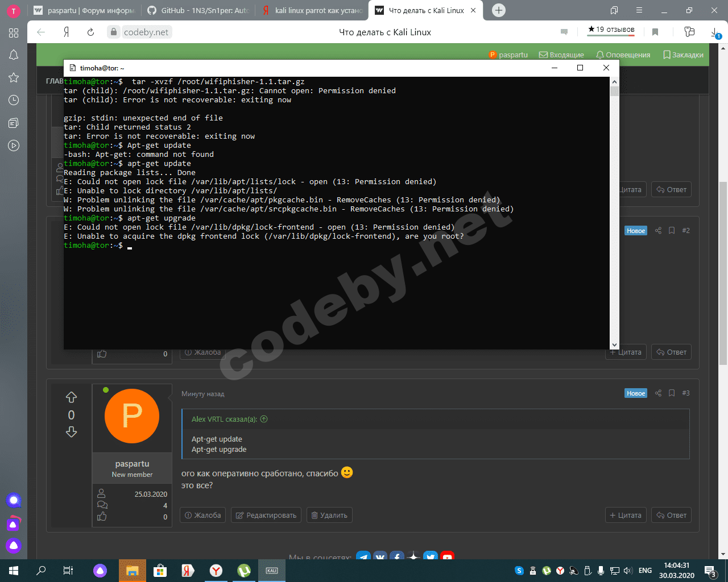Open the site lock security icon
Image resolution: width=728 pixels, height=582 pixels.
[114, 32]
